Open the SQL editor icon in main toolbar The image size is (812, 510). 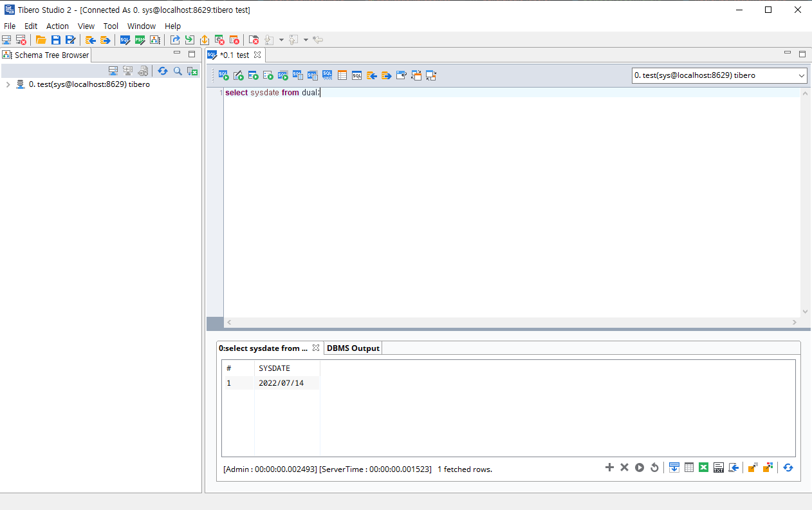click(x=125, y=40)
